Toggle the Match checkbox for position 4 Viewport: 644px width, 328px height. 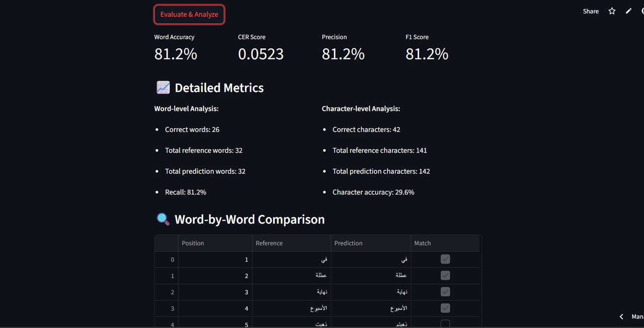point(445,308)
